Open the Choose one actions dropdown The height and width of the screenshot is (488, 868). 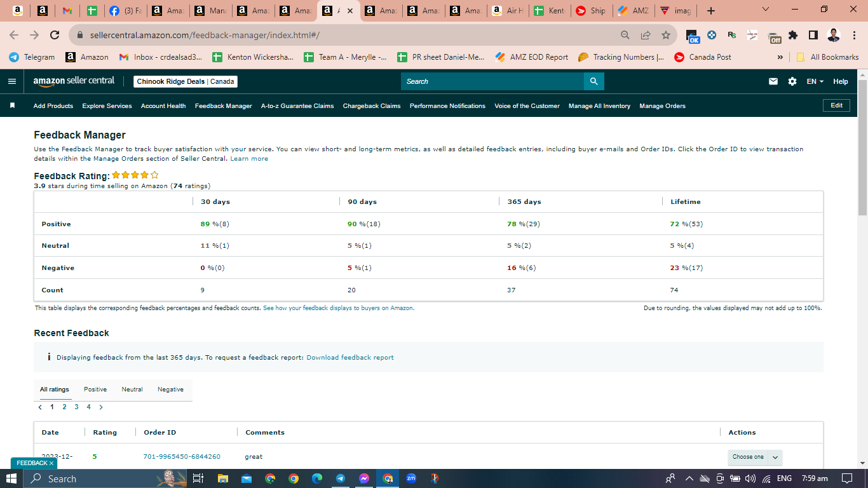pos(755,457)
